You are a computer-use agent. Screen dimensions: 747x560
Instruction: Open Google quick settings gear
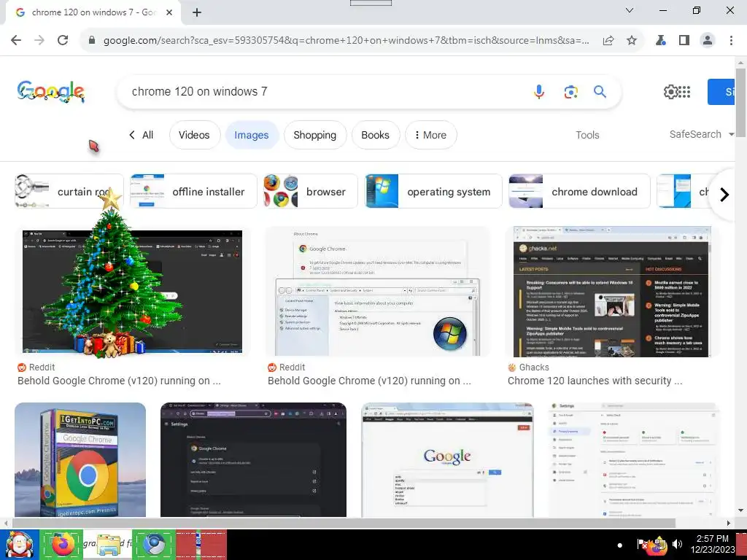pos(670,91)
